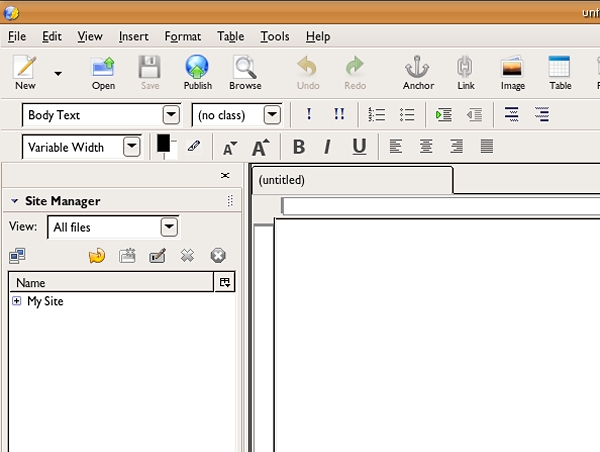
Task: Switch to the (untitled) document tab
Action: tap(281, 180)
